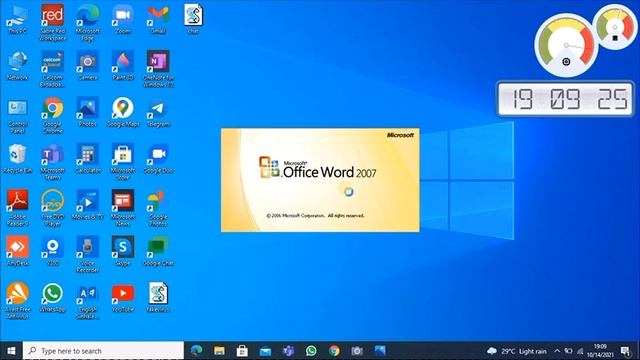
Task: Open WhatsApp from the taskbar
Action: [x=311, y=350]
